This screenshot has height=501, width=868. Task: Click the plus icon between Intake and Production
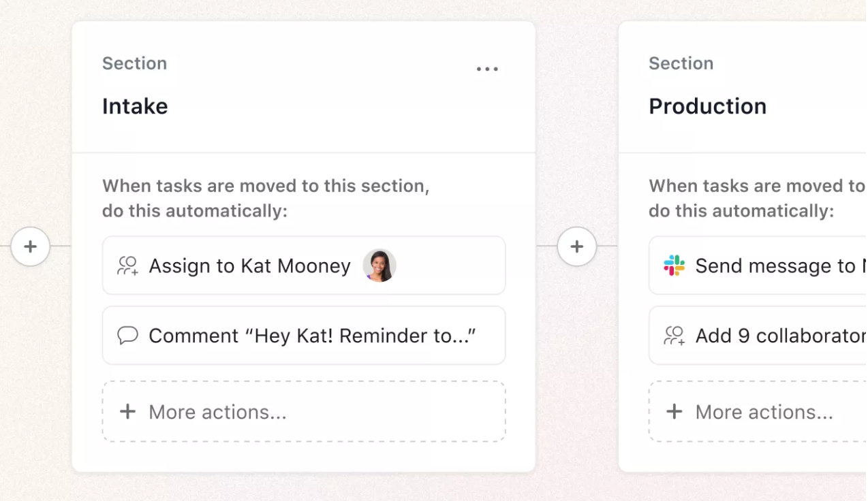point(577,246)
